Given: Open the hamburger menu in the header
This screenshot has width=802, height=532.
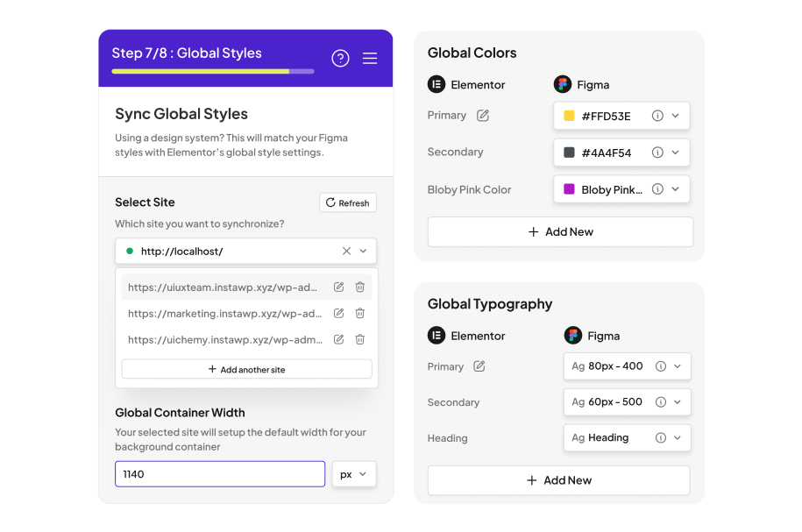Looking at the screenshot, I should 370,59.
